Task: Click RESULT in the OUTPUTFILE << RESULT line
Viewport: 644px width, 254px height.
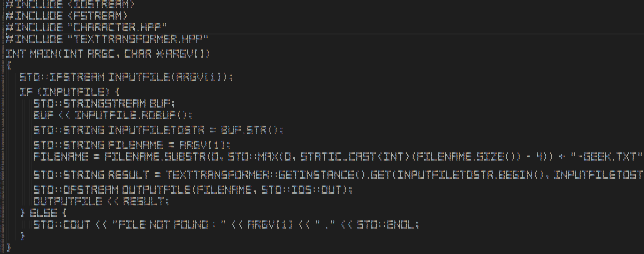Action: [146, 201]
